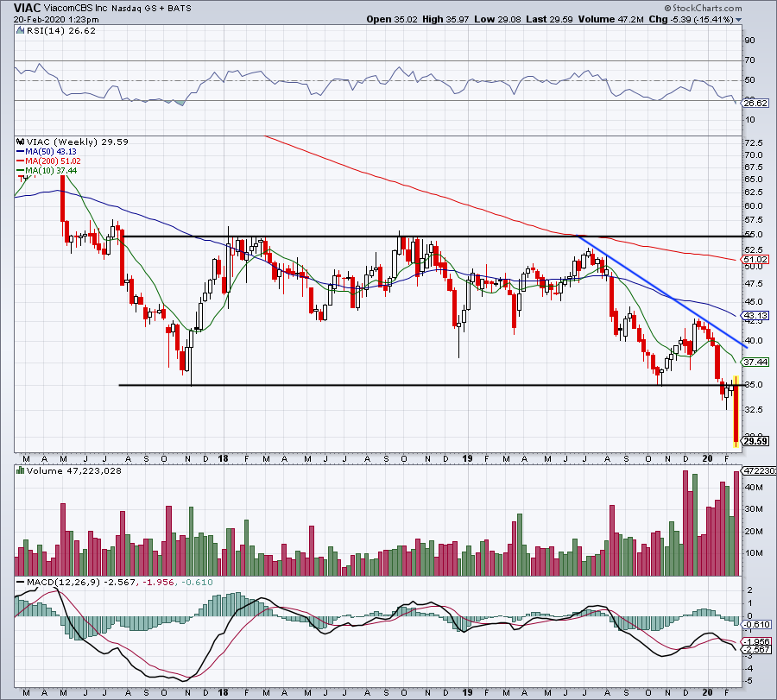Click the 70 overbought label on RSI axis
The height and width of the screenshot is (700, 777).
pos(749,60)
